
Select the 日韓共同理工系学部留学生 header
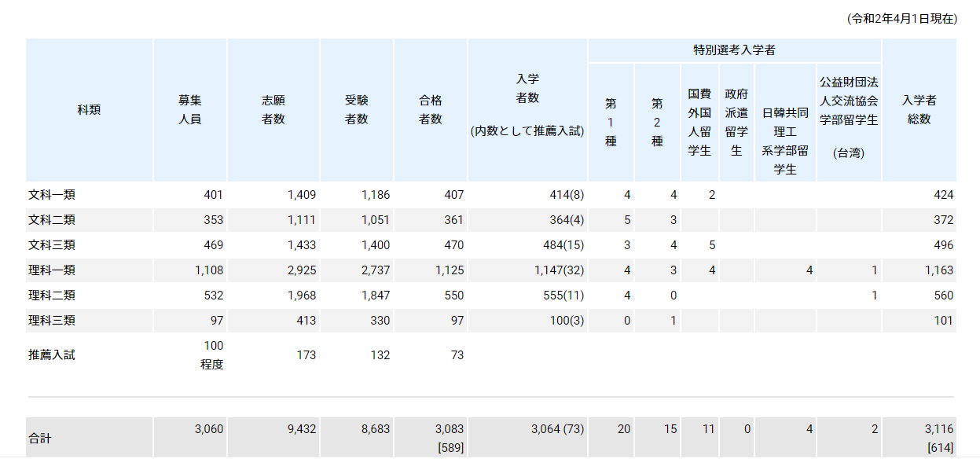point(786,123)
